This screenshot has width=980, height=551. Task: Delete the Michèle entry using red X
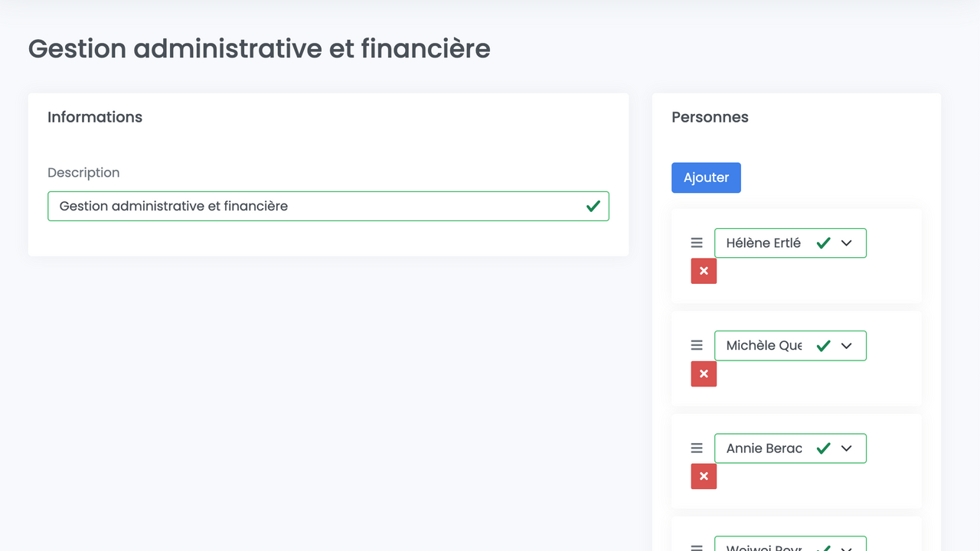(704, 373)
